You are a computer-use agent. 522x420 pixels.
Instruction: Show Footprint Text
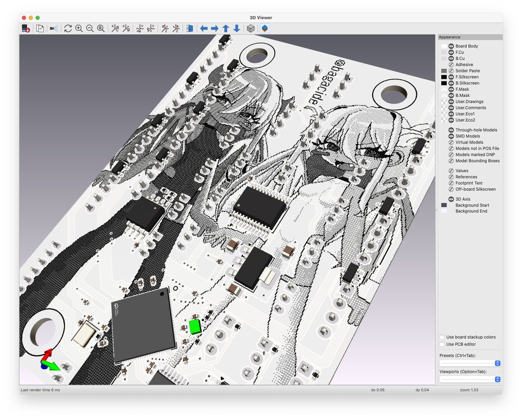point(451,183)
